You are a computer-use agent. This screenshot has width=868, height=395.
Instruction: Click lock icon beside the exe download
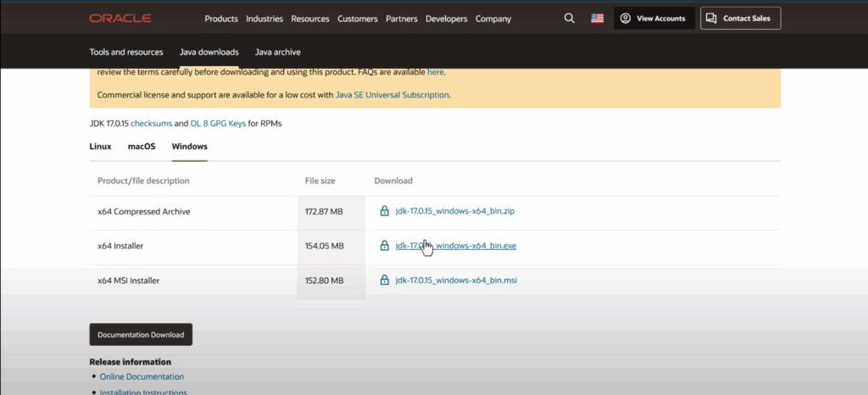pos(384,246)
